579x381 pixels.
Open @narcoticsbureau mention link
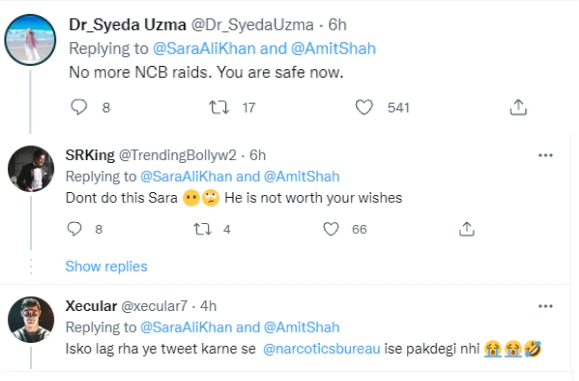(x=322, y=349)
